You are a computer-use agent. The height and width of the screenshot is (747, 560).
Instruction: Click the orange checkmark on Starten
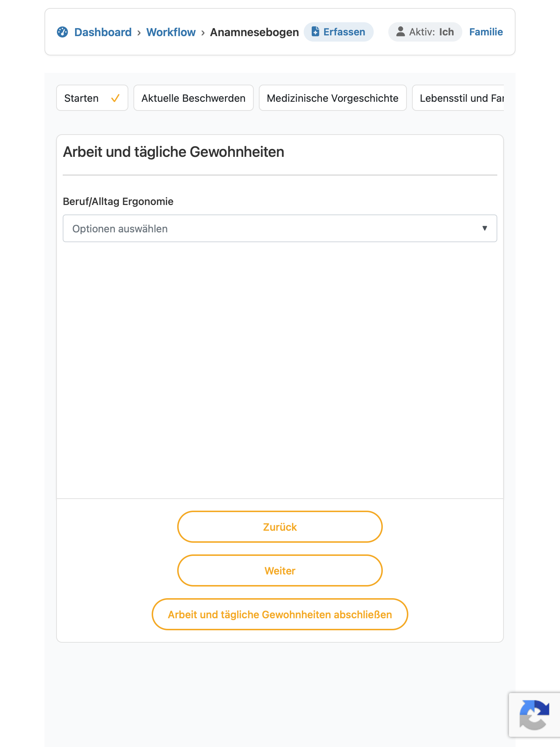[x=115, y=98]
